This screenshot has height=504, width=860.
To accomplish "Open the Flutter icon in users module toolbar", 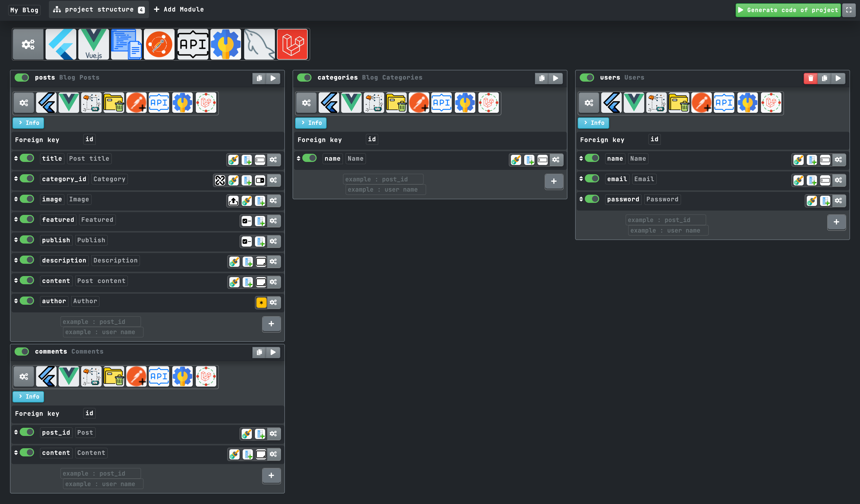I will (x=611, y=103).
